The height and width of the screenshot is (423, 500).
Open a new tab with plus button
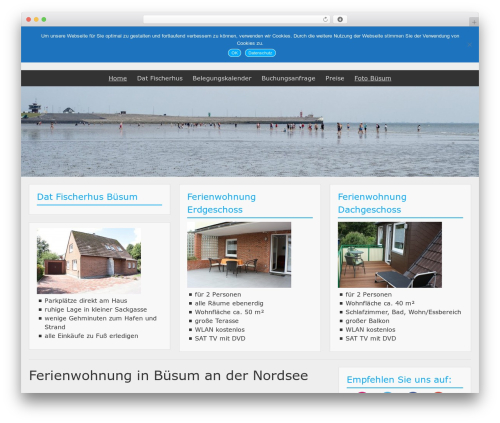click(x=474, y=22)
